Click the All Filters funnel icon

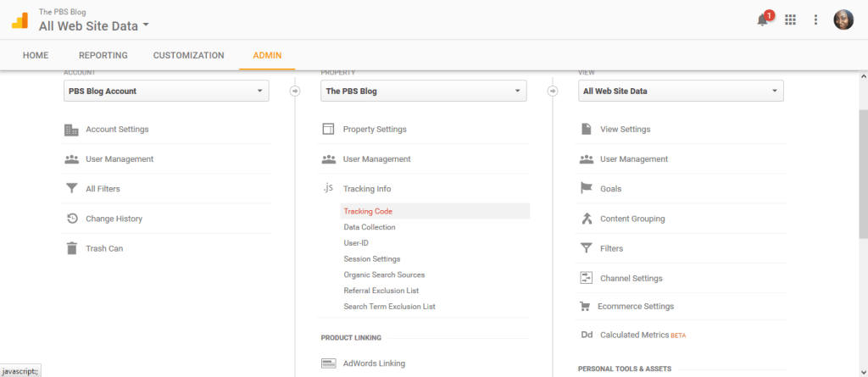click(71, 189)
